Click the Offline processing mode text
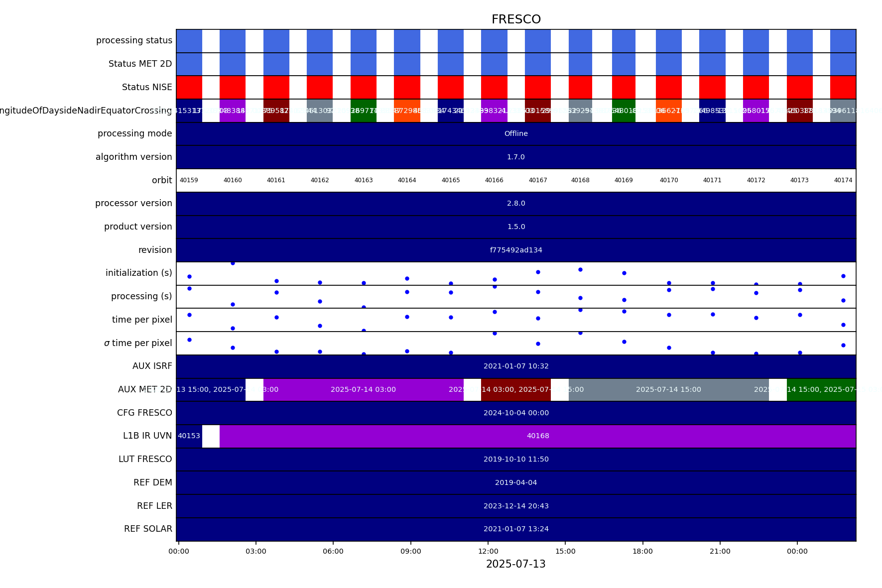 [x=516, y=134]
